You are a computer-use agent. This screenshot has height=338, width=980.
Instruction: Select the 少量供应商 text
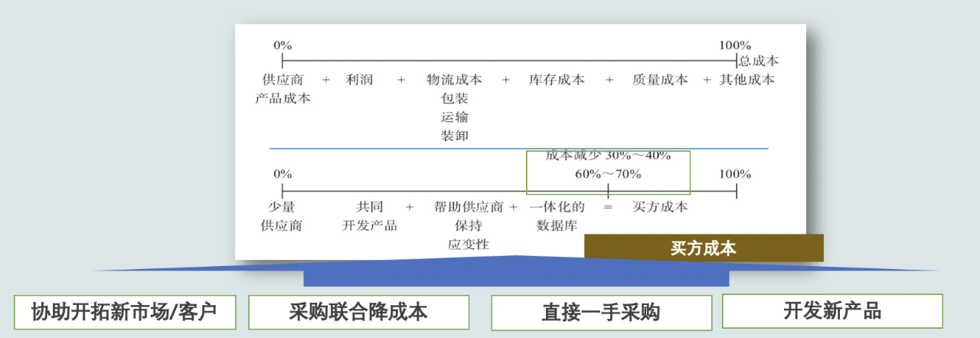tap(282, 216)
